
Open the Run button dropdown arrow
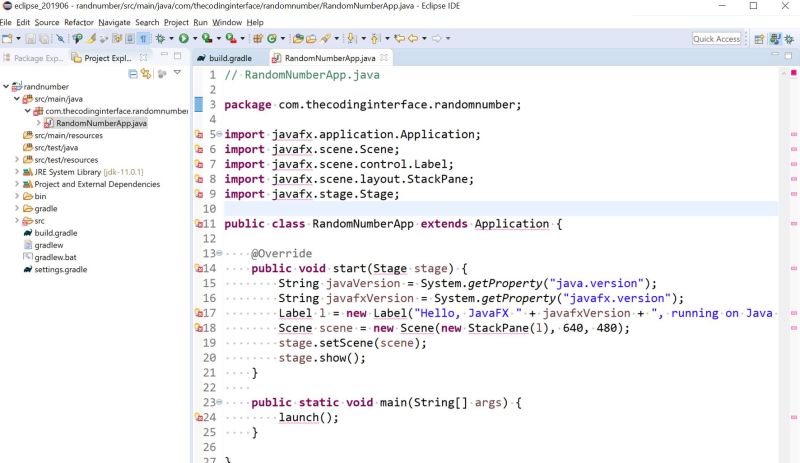194,38
